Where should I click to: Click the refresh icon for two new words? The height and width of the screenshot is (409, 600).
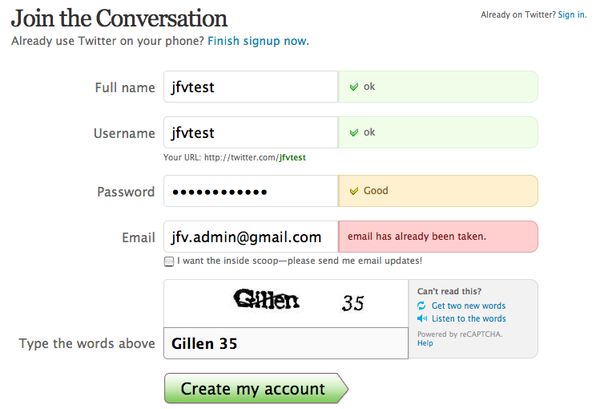pos(421,306)
